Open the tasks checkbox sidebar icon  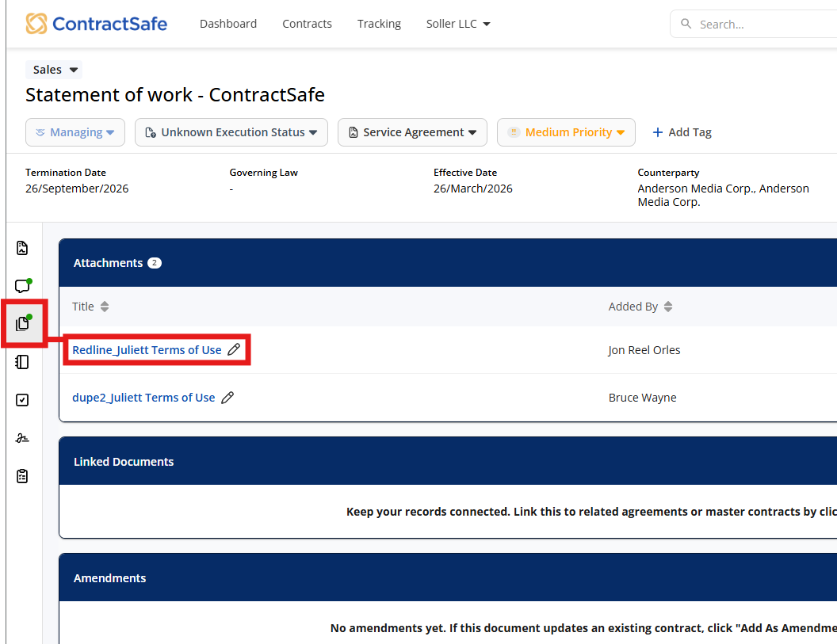point(22,400)
